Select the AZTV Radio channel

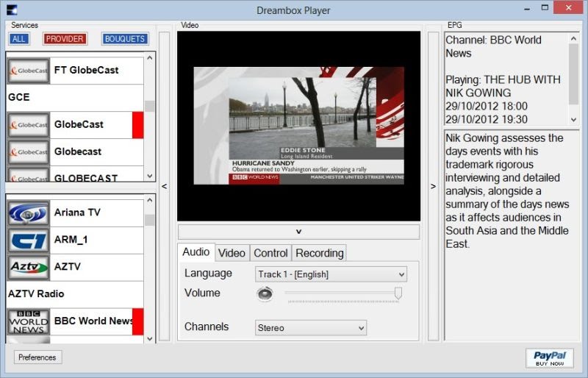coord(75,294)
